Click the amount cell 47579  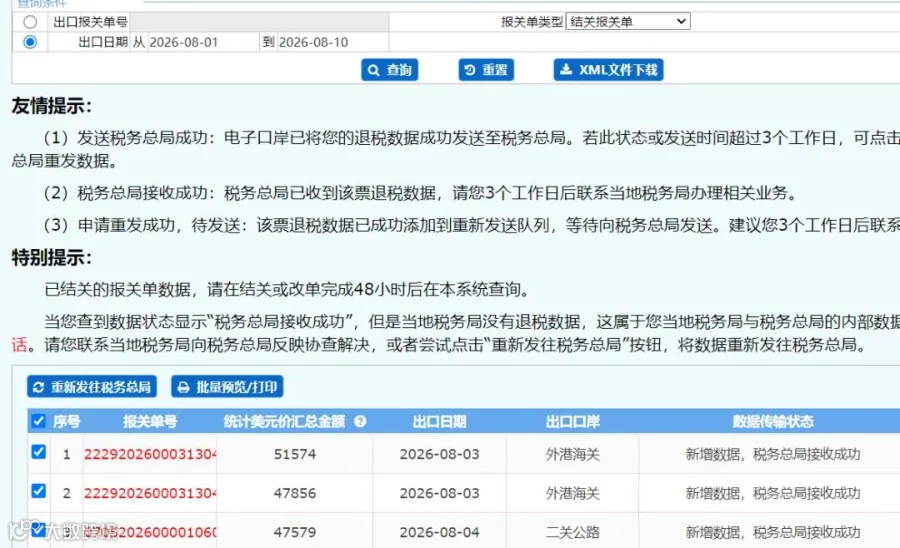tap(295, 533)
